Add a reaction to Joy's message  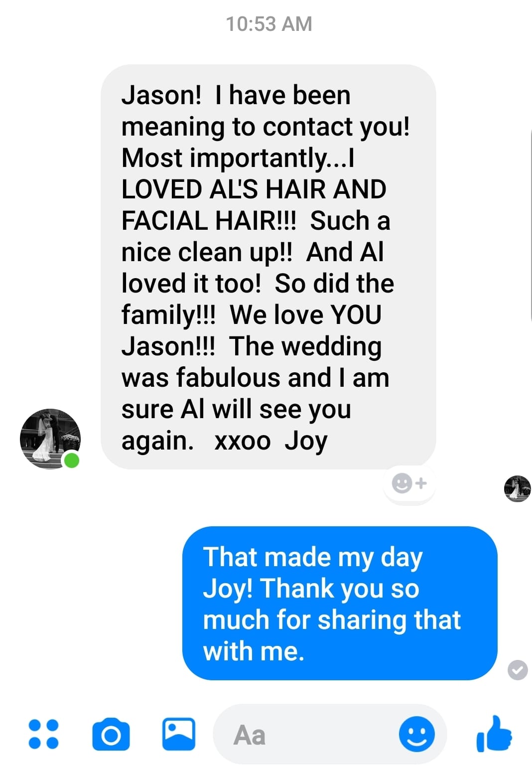pyautogui.click(x=409, y=483)
